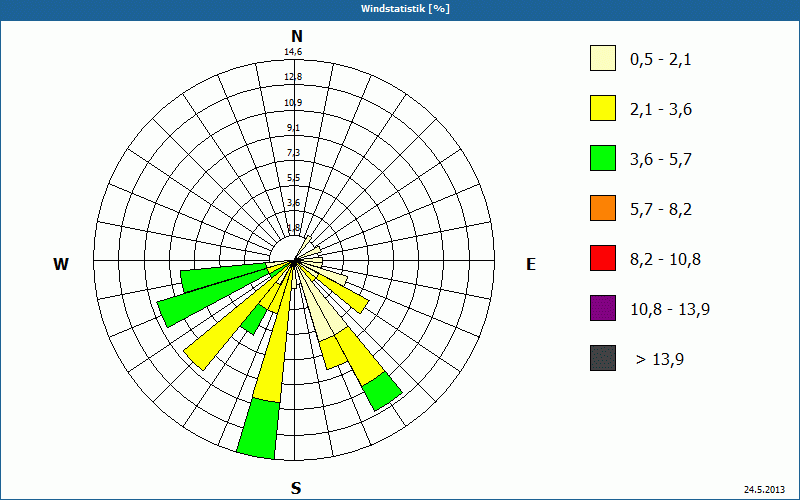Click the 5,5 radial axis value
The width and height of the screenshot is (800, 500).
pos(293,178)
